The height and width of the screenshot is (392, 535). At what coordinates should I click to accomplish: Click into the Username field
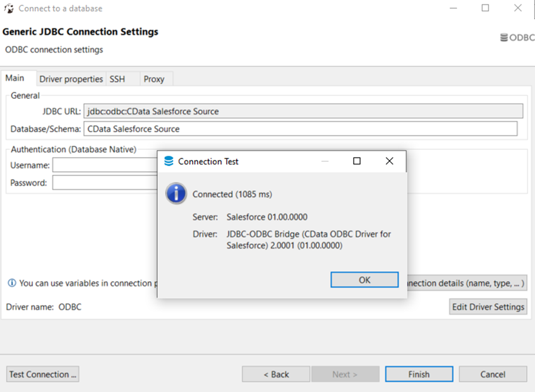click(x=104, y=165)
